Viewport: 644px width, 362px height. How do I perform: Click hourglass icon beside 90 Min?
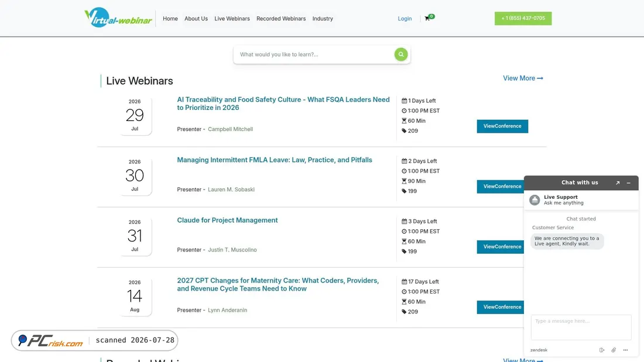click(404, 181)
